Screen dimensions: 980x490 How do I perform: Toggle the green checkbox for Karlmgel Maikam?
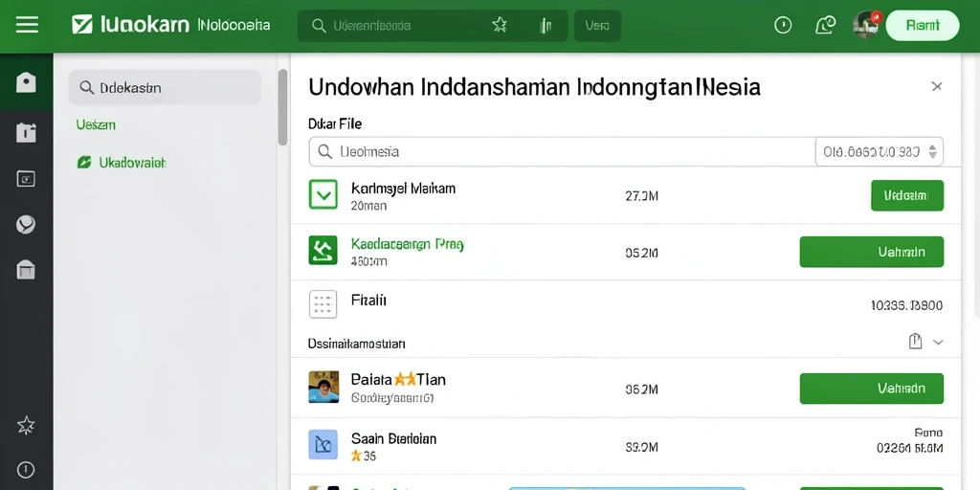coord(323,194)
